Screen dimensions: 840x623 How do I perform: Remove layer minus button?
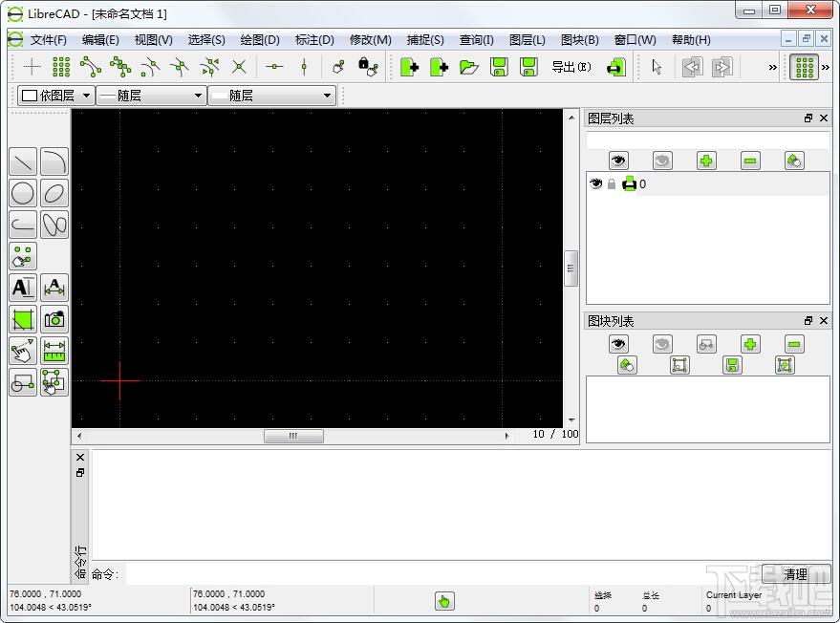(x=750, y=161)
